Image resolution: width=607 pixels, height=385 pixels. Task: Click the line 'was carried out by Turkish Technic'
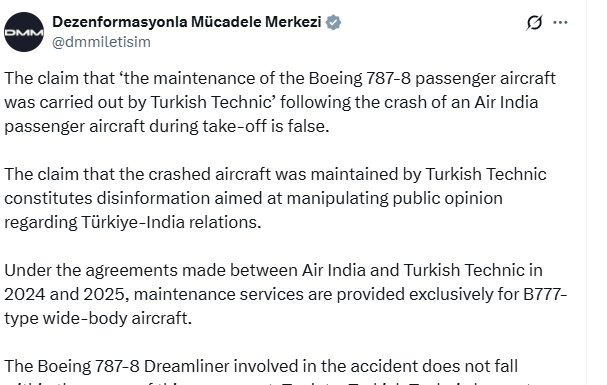(x=139, y=103)
